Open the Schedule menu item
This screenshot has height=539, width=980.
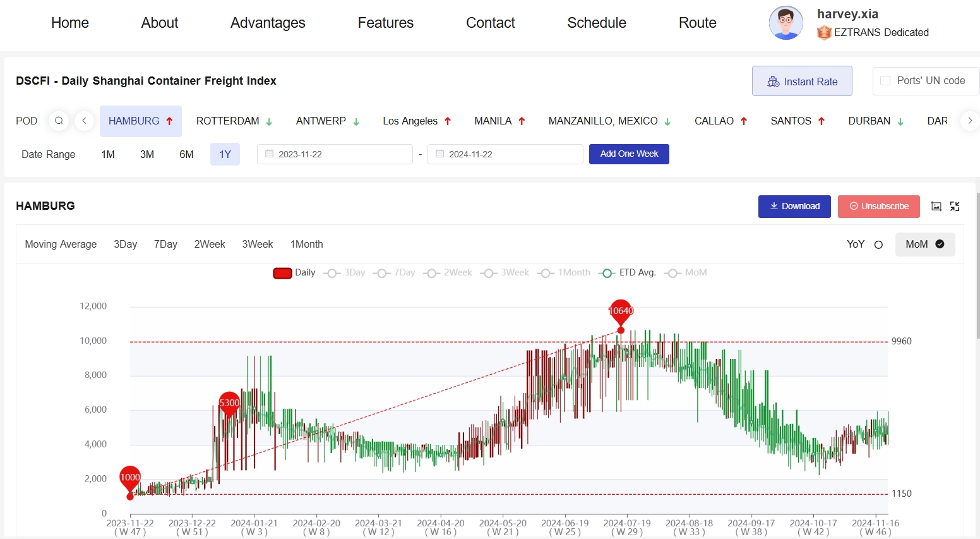pyautogui.click(x=596, y=23)
